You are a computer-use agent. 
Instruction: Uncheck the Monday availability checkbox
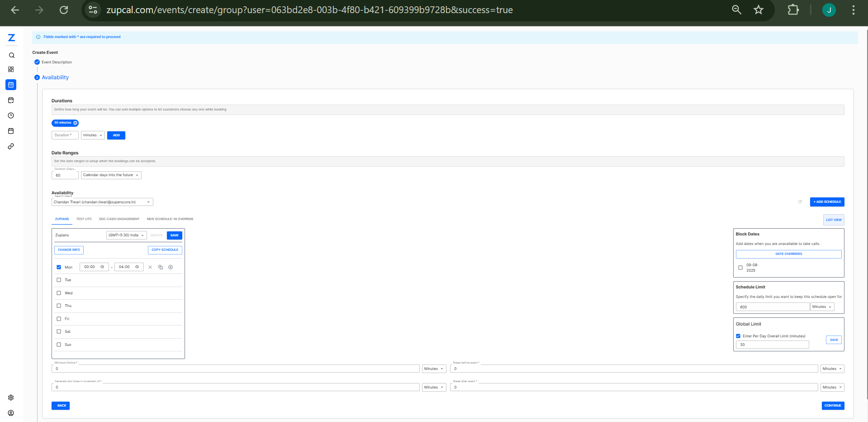click(58, 267)
